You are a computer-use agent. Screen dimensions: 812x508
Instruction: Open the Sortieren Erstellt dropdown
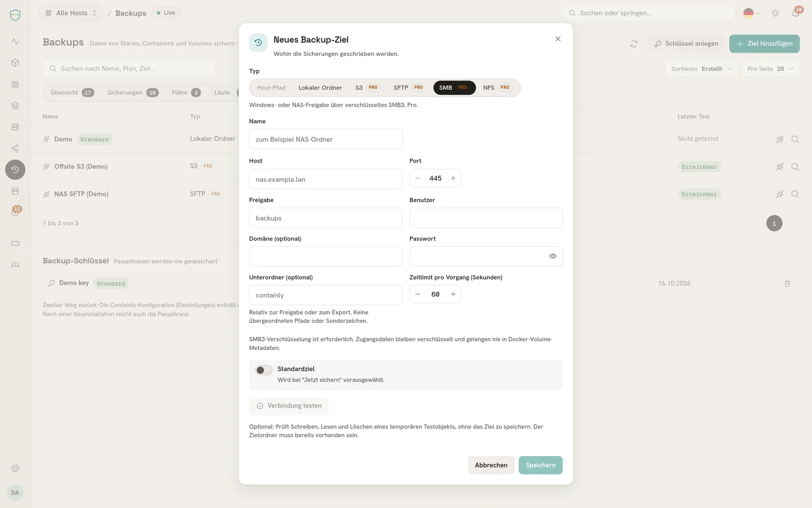pyautogui.click(x=701, y=69)
